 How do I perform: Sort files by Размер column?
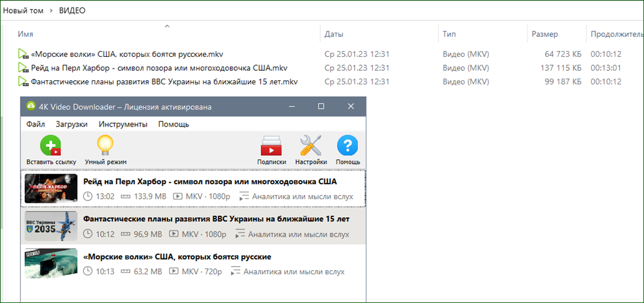coord(544,34)
